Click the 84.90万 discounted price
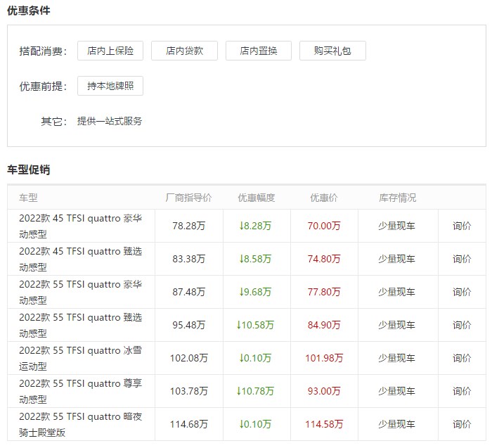492x448 pixels. [x=324, y=325]
